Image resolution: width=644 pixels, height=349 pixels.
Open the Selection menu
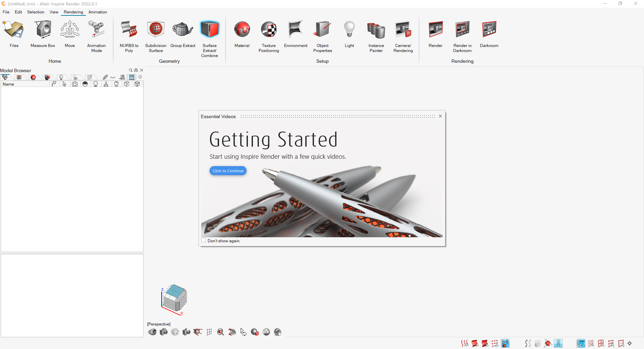36,12
